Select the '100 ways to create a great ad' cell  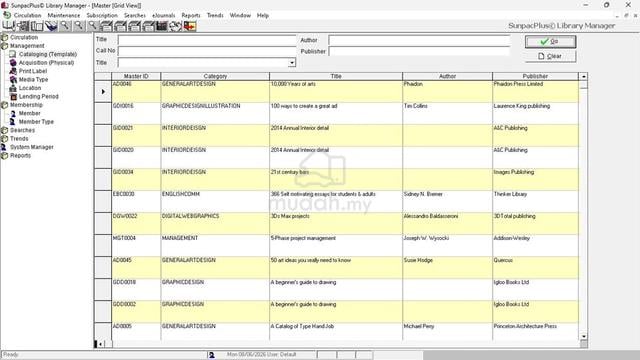(x=336, y=113)
